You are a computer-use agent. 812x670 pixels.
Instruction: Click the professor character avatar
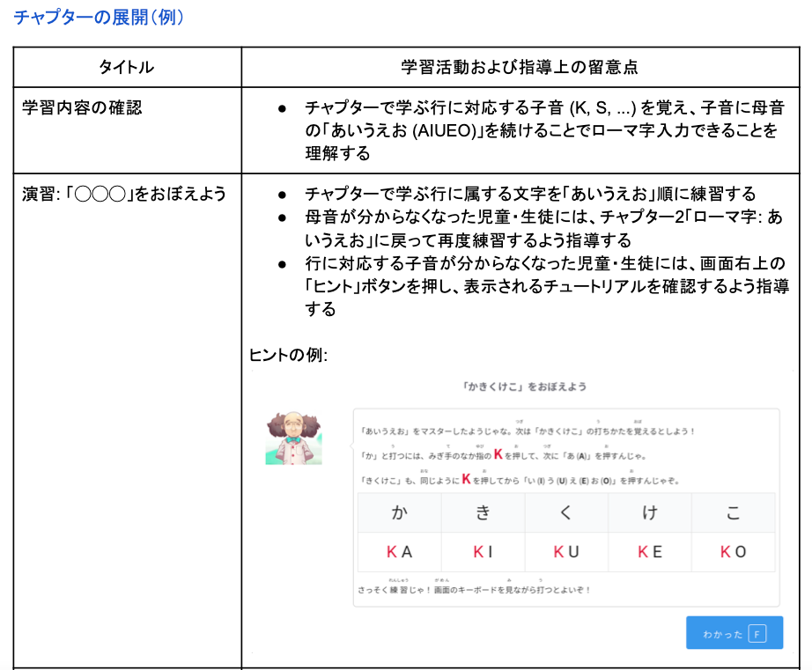pos(293,438)
